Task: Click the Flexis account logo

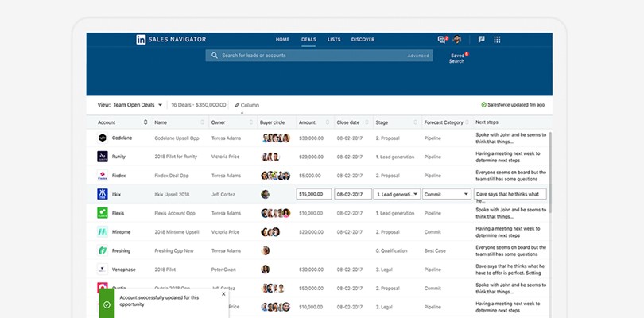Action: (x=103, y=213)
